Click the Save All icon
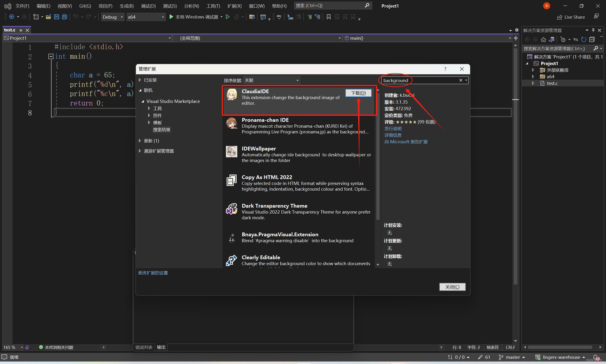 (x=64, y=17)
